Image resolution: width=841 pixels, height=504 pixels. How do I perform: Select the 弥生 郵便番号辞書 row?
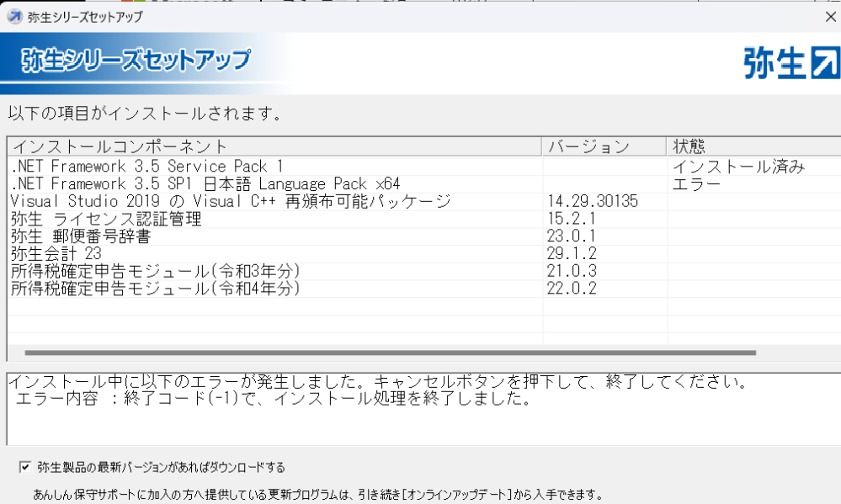[424, 236]
